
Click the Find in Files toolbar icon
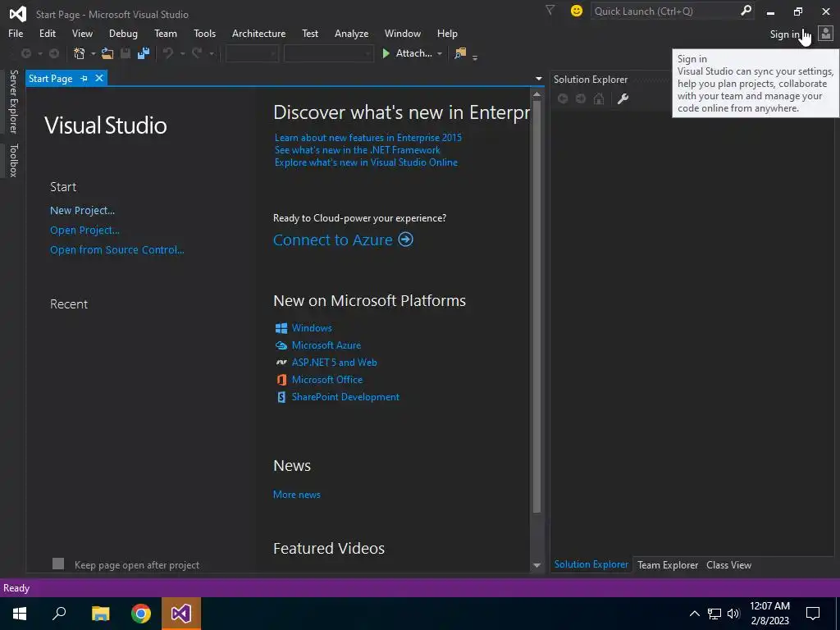[460, 53]
